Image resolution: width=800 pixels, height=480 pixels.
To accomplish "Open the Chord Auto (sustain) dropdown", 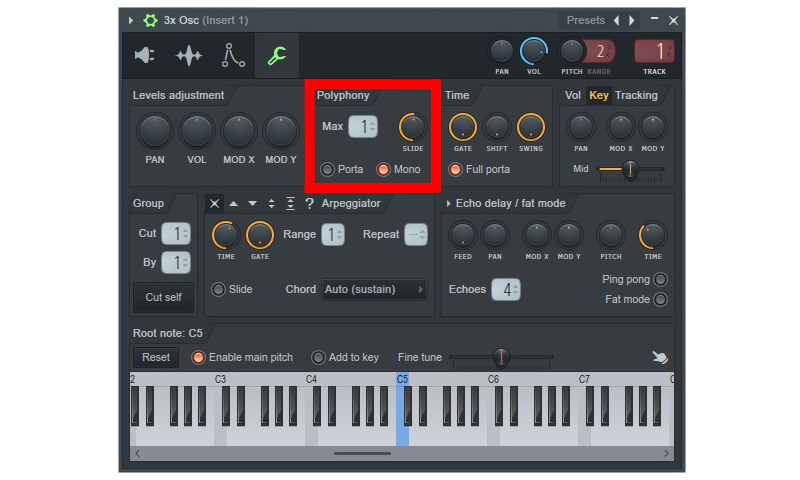I will pos(374,290).
